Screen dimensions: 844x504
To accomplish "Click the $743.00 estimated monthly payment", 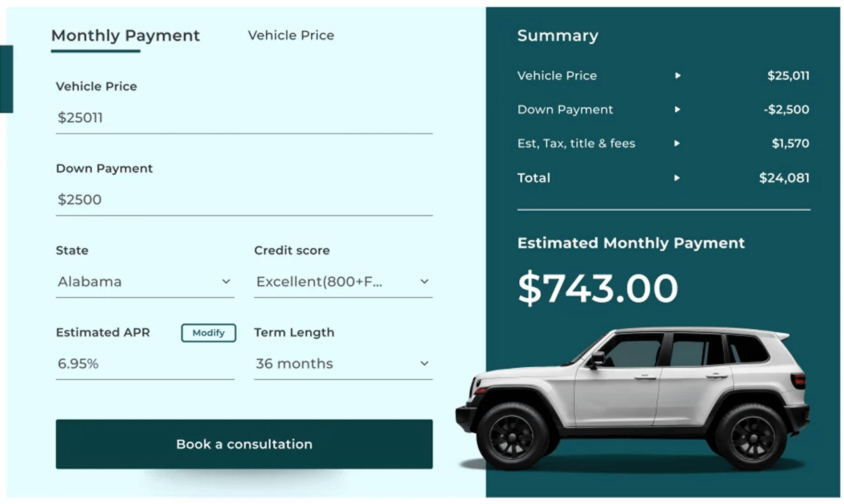I will tap(598, 287).
